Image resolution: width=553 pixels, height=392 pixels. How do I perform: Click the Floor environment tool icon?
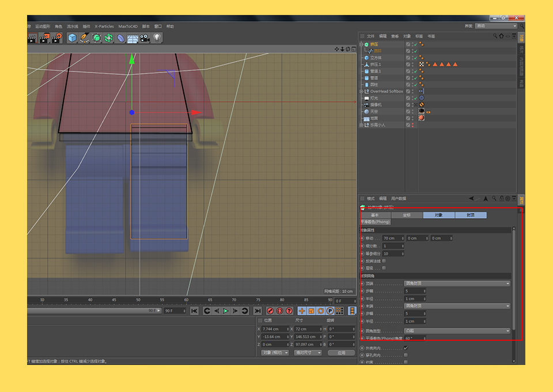pos(132,38)
